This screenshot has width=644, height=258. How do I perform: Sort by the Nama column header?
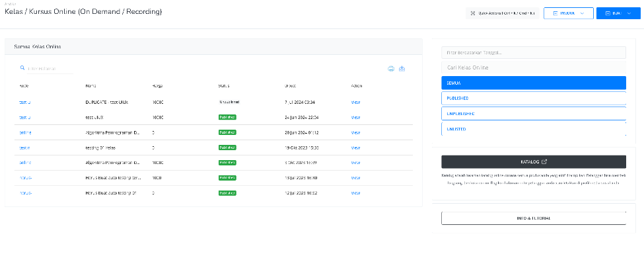click(x=90, y=86)
